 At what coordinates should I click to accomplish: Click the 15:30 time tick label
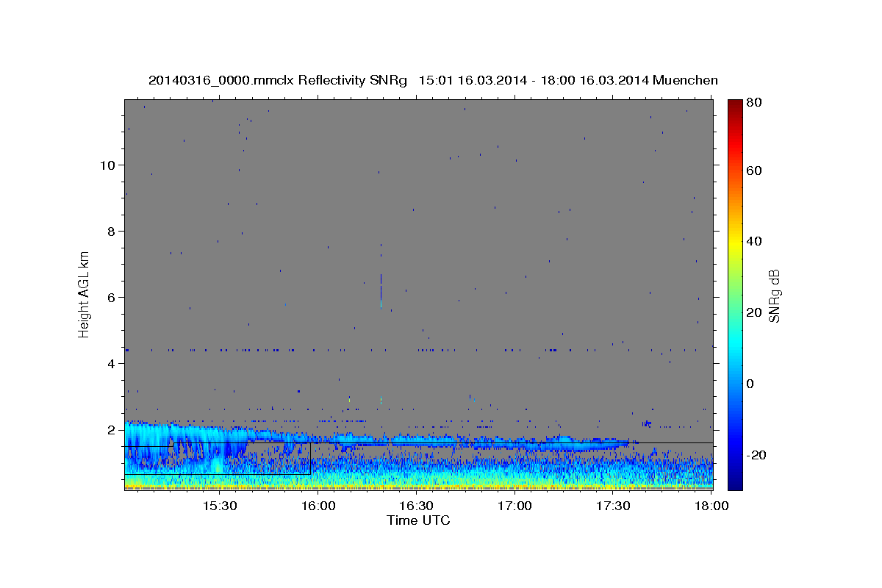pos(219,506)
